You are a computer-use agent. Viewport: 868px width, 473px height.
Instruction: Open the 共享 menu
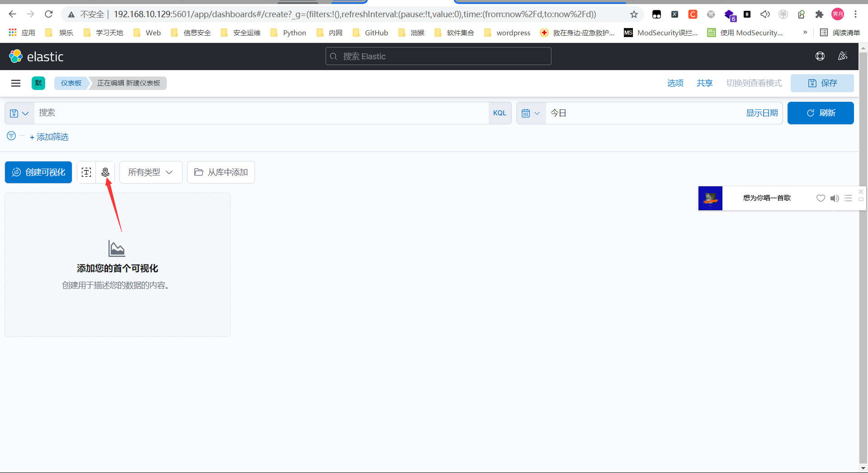[704, 83]
